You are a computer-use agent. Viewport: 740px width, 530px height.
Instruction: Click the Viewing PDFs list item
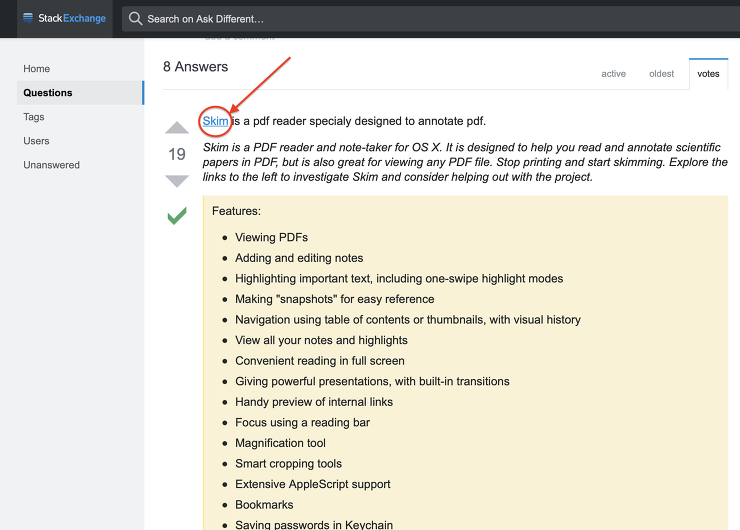click(x=271, y=237)
